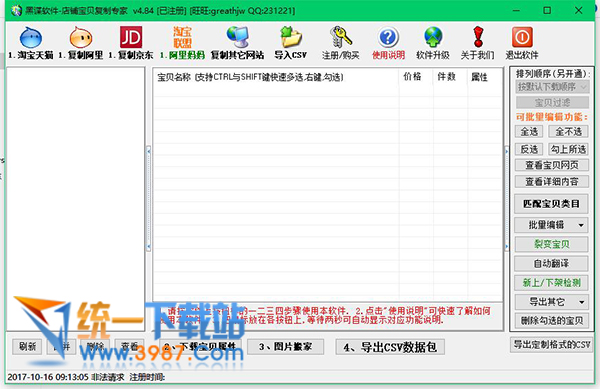Open 使用说明 help icon
Screen dimensions: 600x389
(388, 37)
